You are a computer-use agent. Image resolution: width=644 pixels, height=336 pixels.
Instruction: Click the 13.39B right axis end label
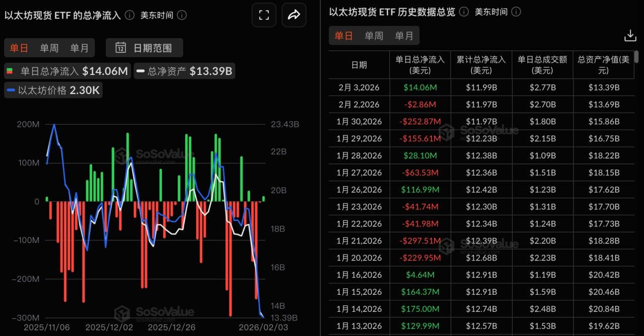pyautogui.click(x=285, y=318)
